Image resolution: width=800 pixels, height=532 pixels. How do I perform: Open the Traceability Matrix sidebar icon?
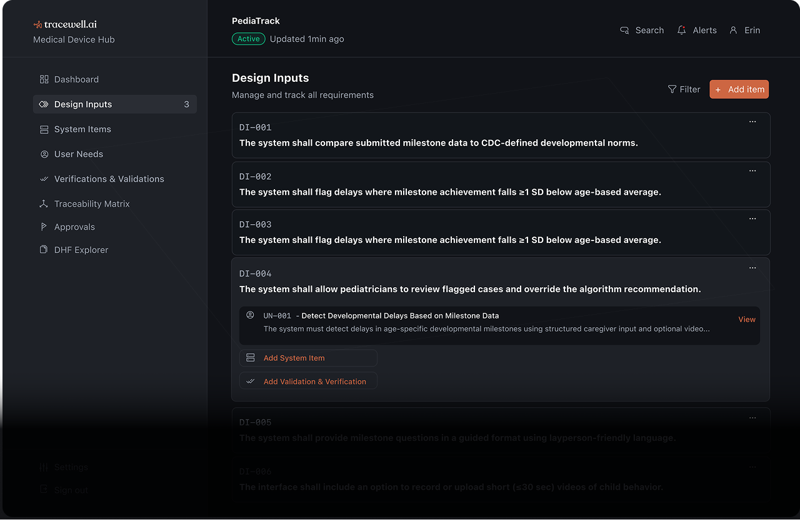tap(44, 204)
